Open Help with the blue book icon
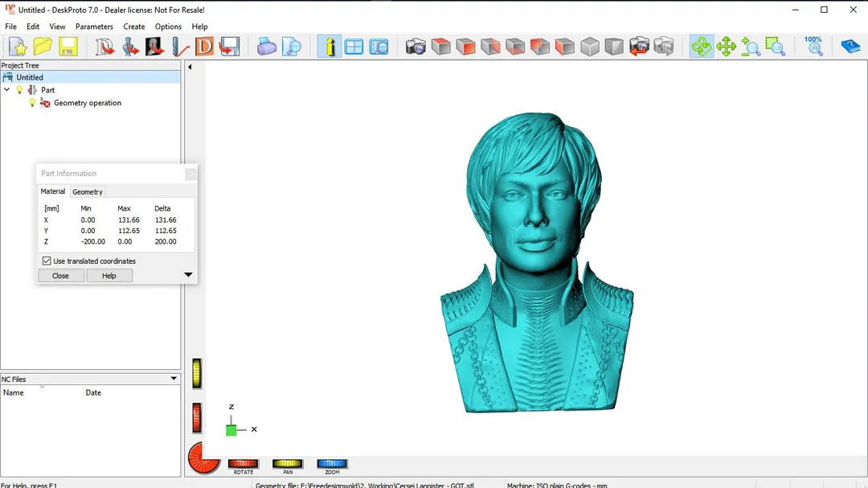This screenshot has width=868, height=488. (x=850, y=47)
